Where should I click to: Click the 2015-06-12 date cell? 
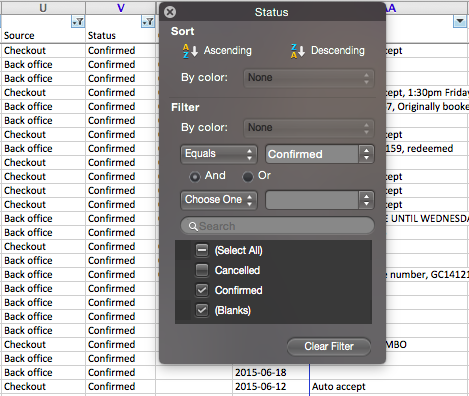coord(271,386)
